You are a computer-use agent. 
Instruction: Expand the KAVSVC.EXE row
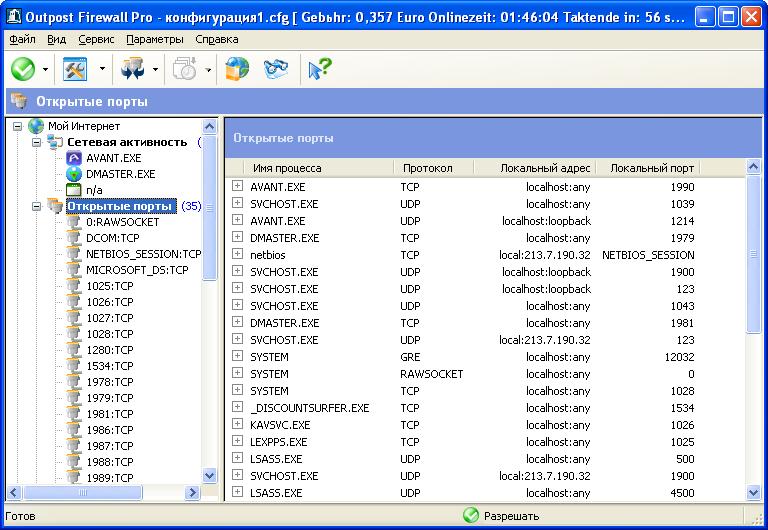238,424
